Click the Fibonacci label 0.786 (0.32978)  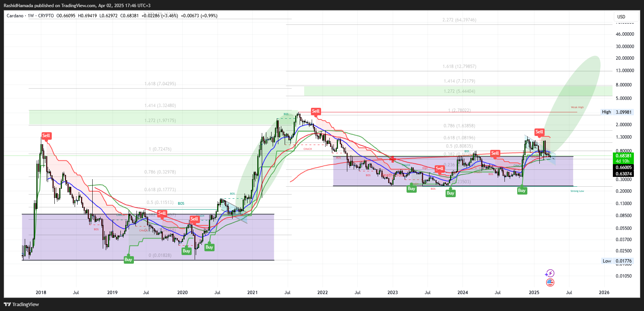tap(160, 172)
